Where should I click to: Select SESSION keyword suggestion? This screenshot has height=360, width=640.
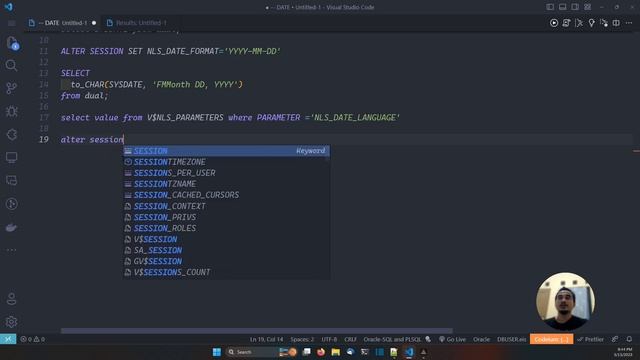tap(227, 151)
